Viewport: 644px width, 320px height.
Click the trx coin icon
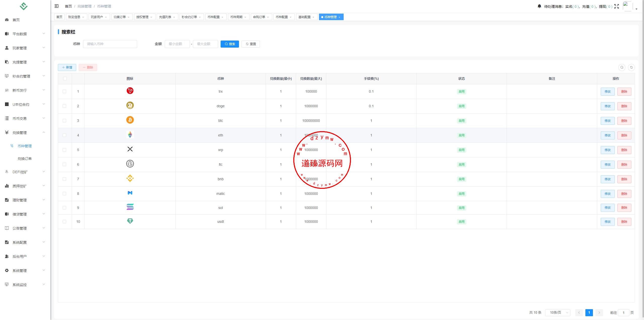[x=130, y=91]
